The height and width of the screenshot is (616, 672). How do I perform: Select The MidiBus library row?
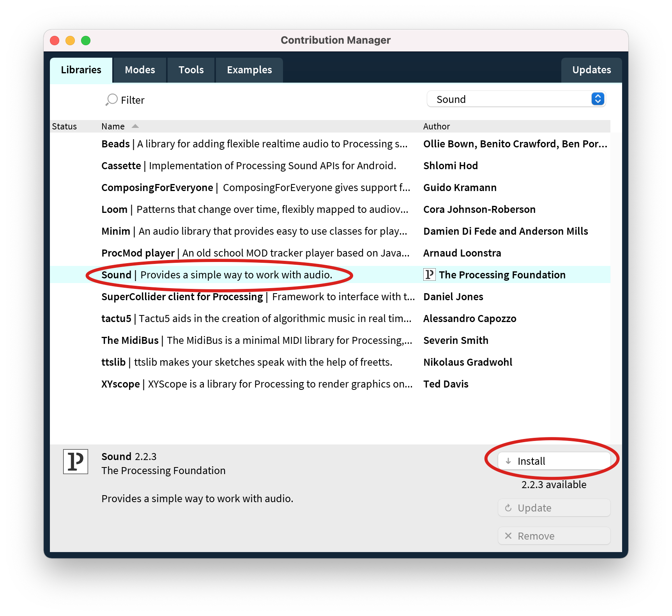[253, 340]
